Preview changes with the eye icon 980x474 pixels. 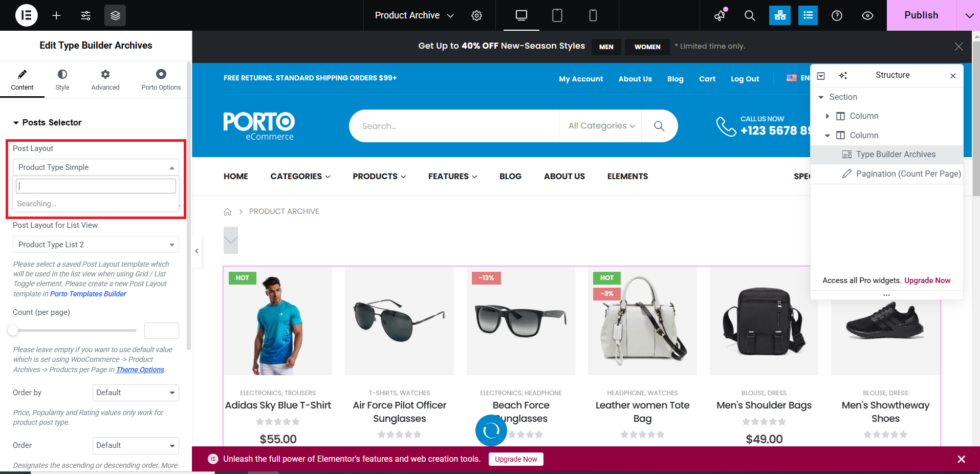867,15
